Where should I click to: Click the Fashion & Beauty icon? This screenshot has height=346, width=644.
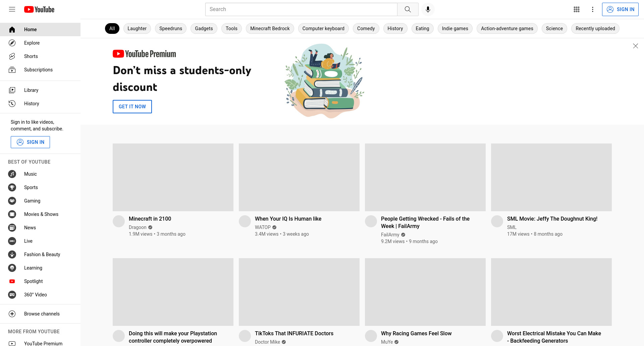coord(12,254)
